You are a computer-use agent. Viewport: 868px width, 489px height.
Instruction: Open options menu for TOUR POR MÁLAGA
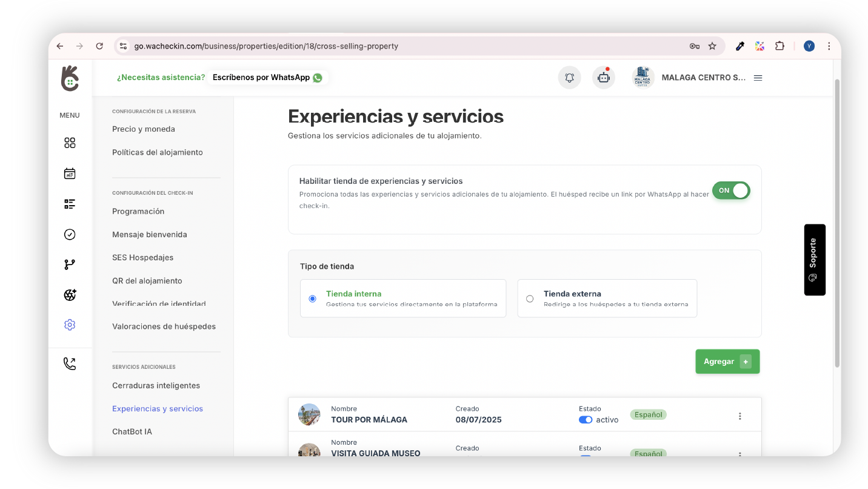739,416
